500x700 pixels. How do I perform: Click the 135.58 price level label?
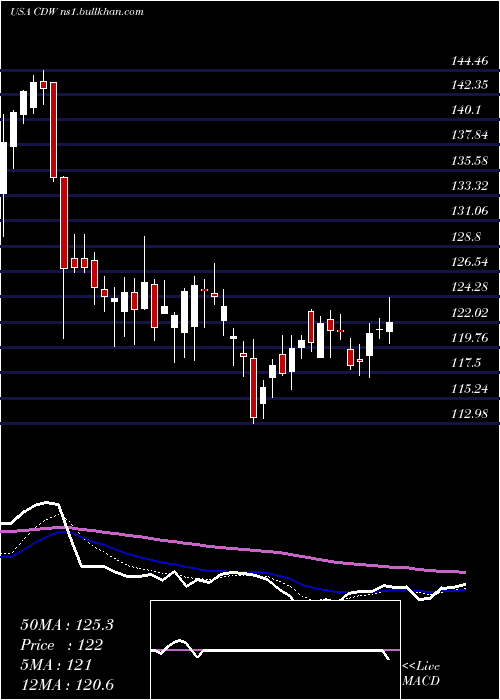pos(472,160)
